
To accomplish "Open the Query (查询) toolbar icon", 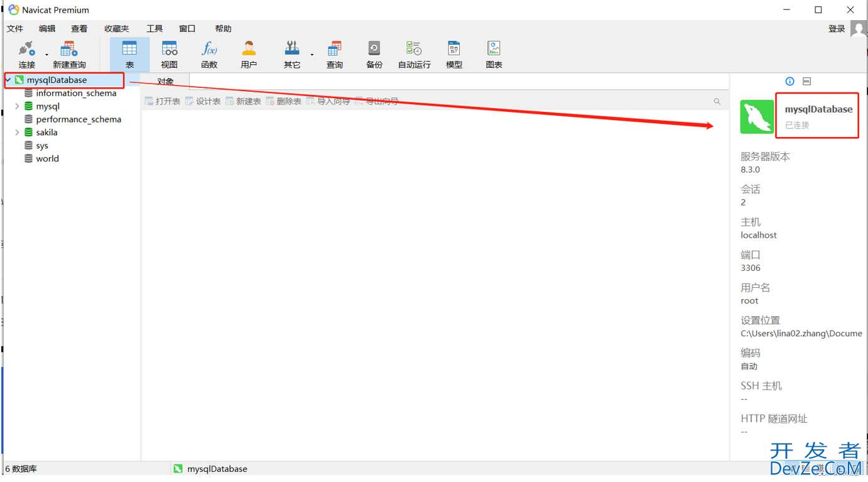I will point(335,49).
